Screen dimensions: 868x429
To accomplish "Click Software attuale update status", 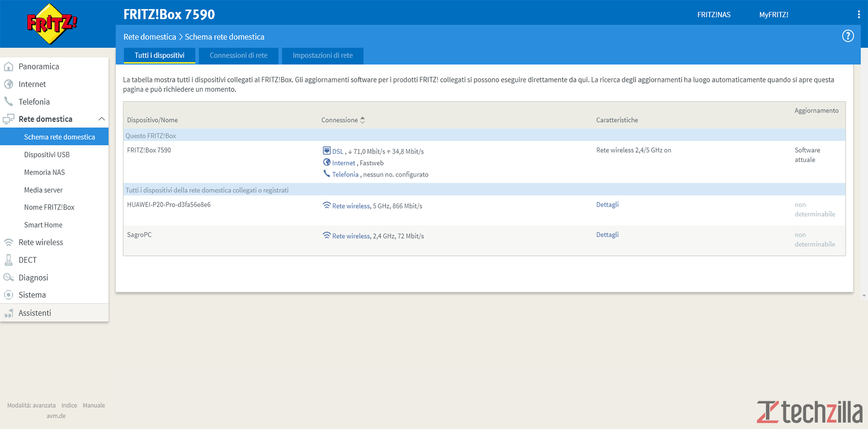I will 807,155.
